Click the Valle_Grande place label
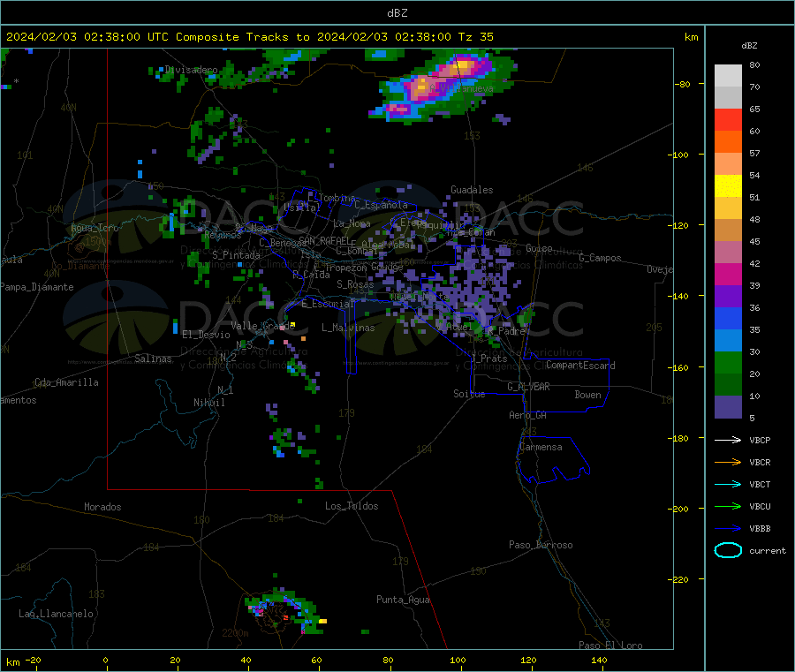The width and height of the screenshot is (795, 672). click(x=262, y=326)
